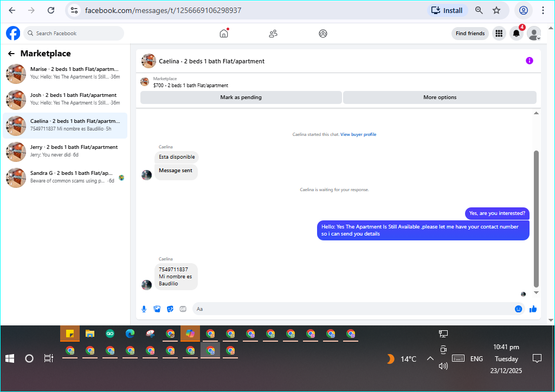This screenshot has height=392, width=555.
Task: Open the Facebook menu grid icon
Action: click(x=499, y=34)
